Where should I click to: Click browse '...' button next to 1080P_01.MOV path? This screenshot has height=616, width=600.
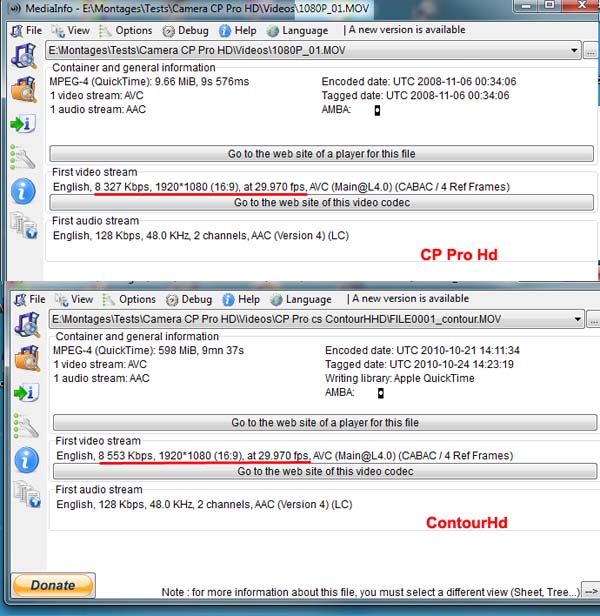pyautogui.click(x=591, y=51)
